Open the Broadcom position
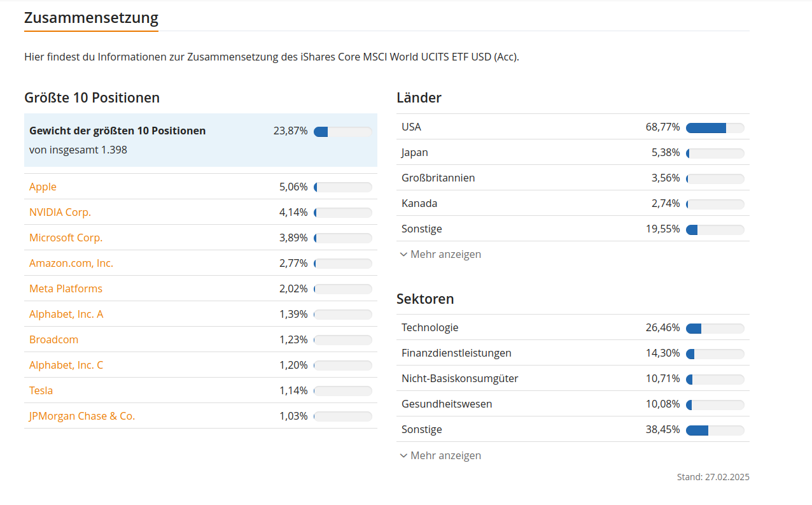This screenshot has width=812, height=505. click(x=53, y=339)
